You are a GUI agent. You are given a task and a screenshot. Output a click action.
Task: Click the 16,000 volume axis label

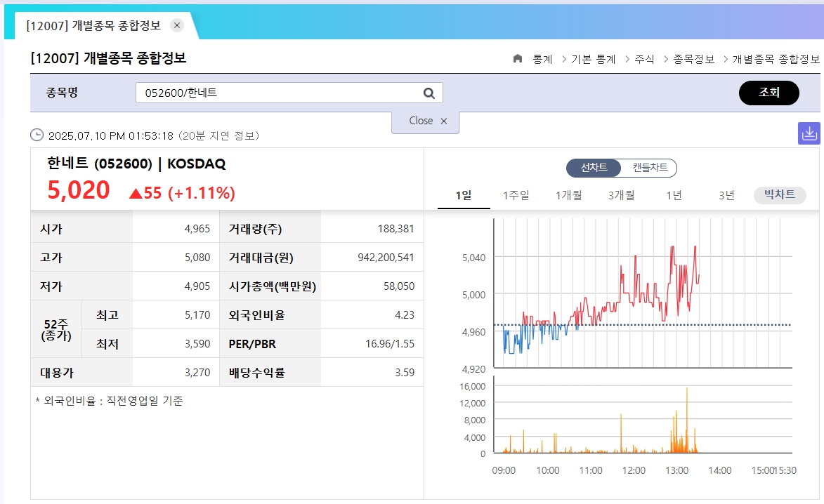coord(473,386)
